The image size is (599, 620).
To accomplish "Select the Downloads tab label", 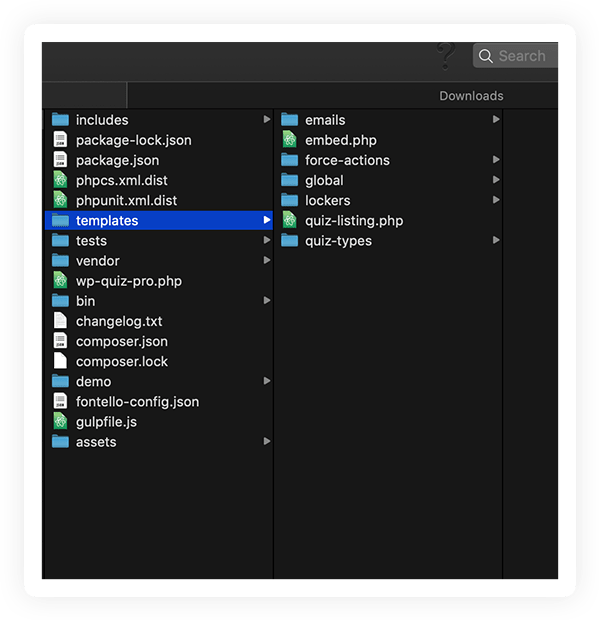I will (x=471, y=96).
